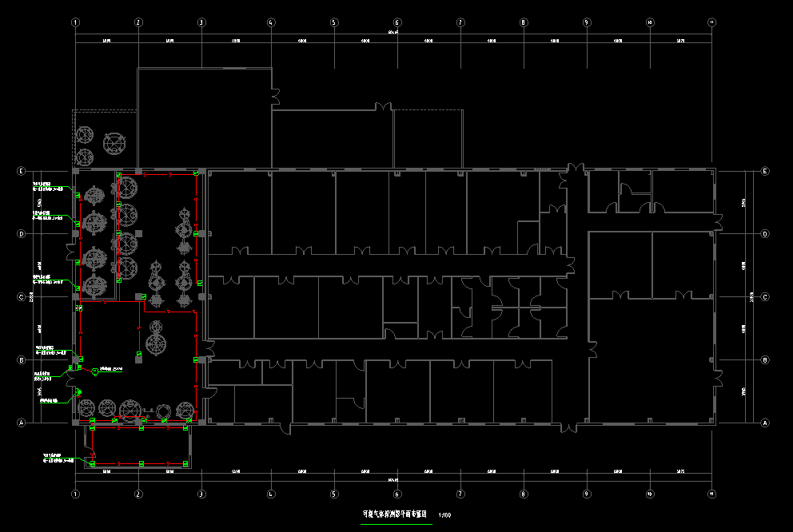
Task: Select grid bubble 11 on the bottom axis row
Action: click(x=711, y=494)
